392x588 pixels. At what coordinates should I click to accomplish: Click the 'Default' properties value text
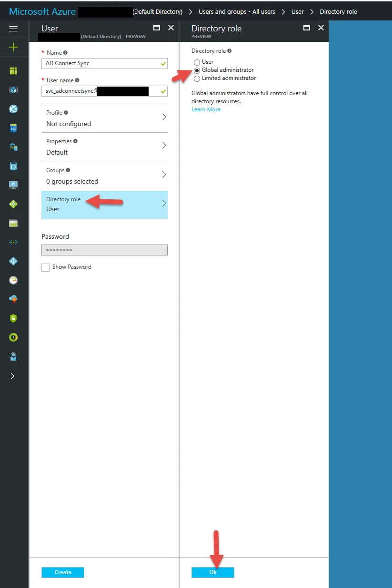[x=57, y=152]
